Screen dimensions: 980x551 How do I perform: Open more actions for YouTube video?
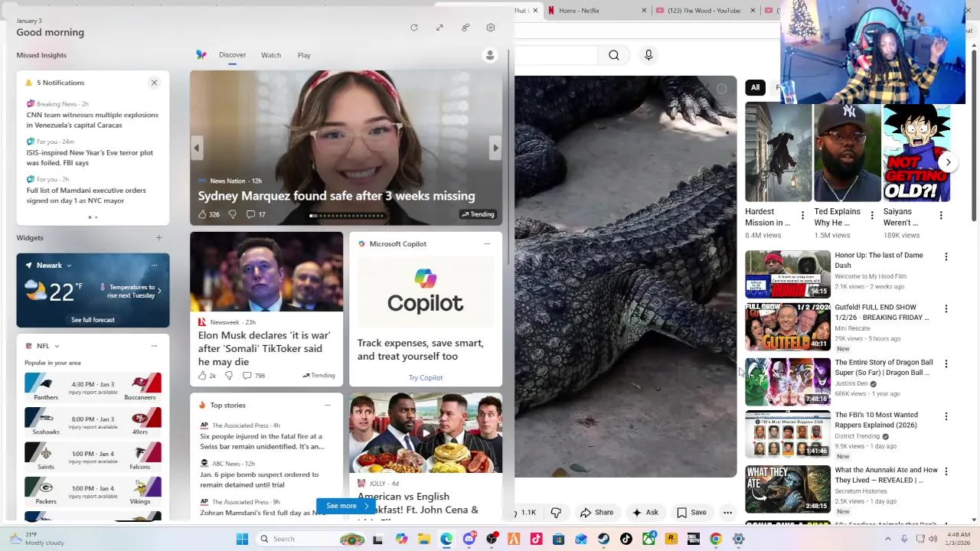click(727, 513)
